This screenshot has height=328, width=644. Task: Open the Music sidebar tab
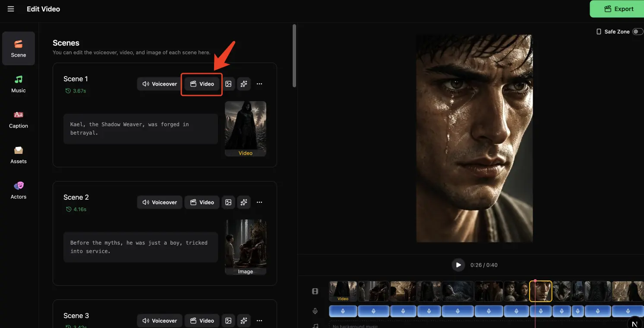point(19,84)
